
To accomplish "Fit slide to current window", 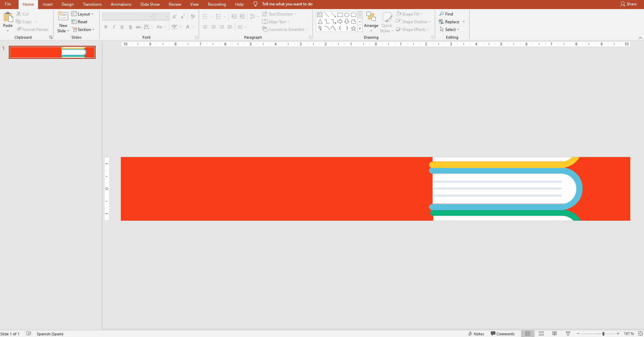I will [640, 334].
